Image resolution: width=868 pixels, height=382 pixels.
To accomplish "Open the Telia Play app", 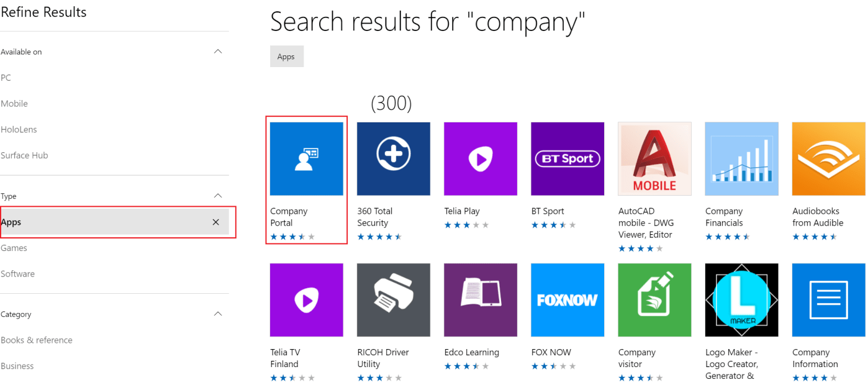I will [x=480, y=158].
